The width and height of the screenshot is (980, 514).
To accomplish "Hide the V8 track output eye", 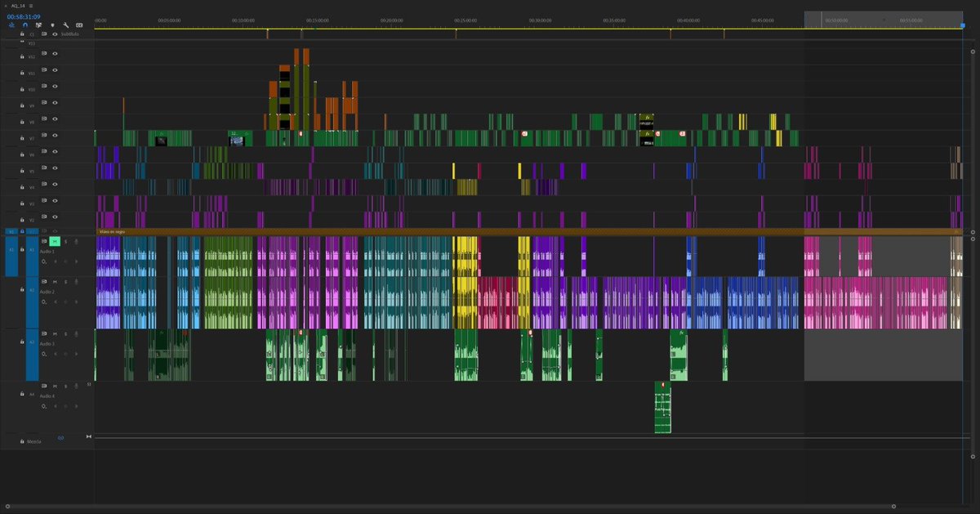I will pos(55,119).
